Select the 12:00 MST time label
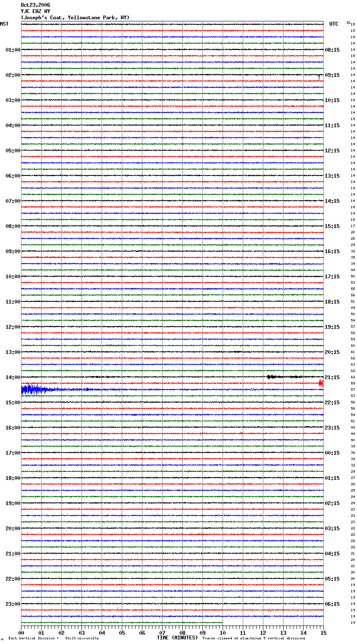This screenshot has width=357, height=644. [13, 327]
